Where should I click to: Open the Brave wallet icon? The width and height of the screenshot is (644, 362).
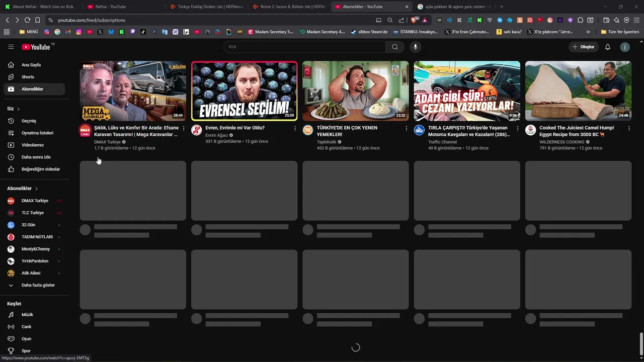606,20
